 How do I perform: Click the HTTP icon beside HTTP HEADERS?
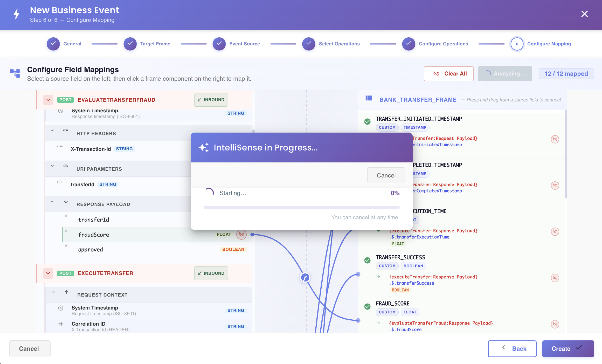point(66,130)
